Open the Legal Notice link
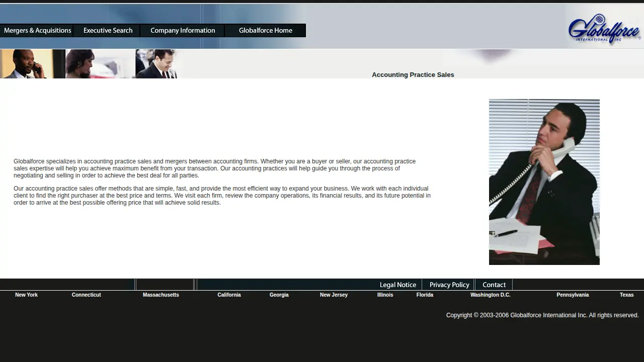This screenshot has width=644, height=362. [398, 285]
